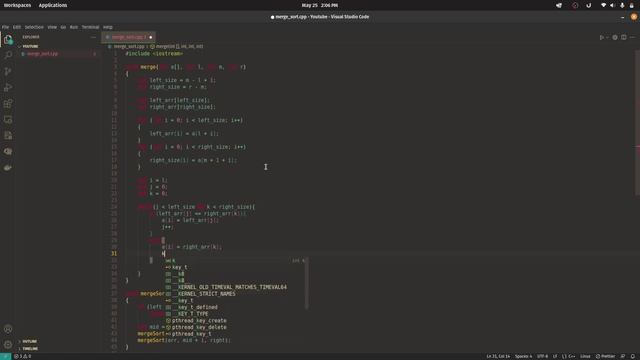Image resolution: width=640 pixels, height=360 pixels.
Task: Open the power menu in system tray
Action: (631, 5)
